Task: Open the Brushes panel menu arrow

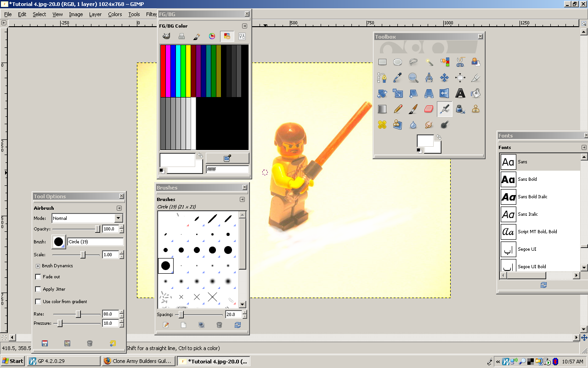Action: point(242,199)
